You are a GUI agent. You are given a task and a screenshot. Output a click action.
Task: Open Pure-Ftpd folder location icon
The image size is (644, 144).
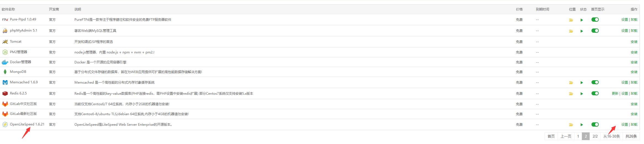571,20
